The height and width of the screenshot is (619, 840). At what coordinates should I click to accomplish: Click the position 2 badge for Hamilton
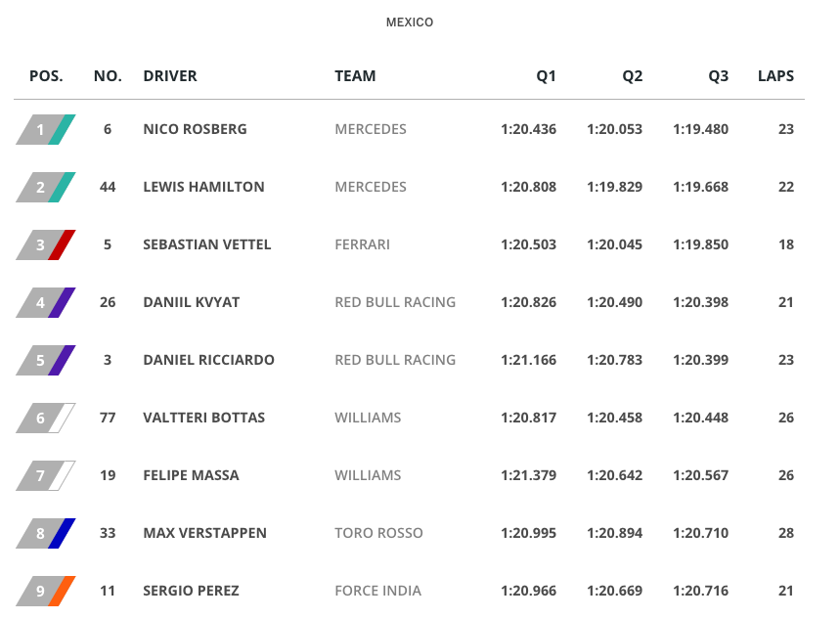[x=46, y=187]
